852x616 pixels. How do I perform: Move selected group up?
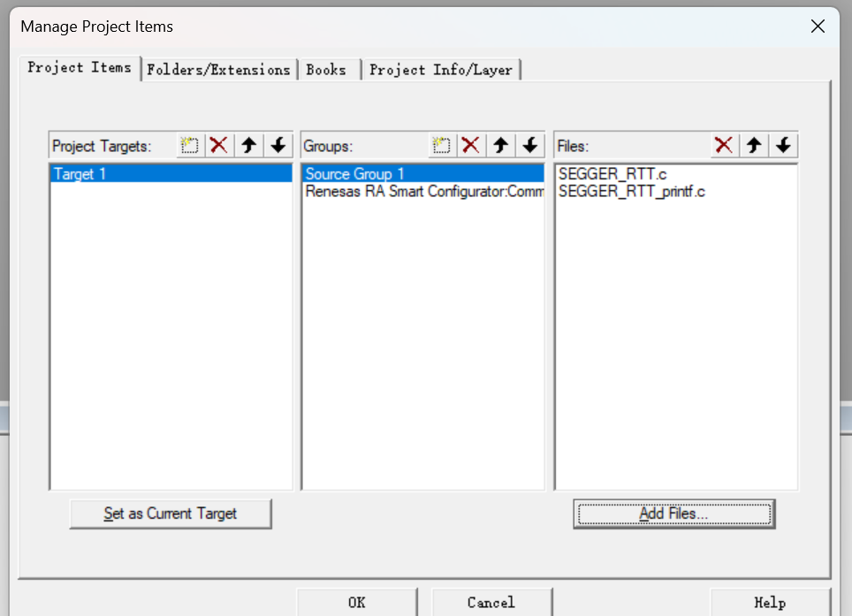[x=501, y=146]
